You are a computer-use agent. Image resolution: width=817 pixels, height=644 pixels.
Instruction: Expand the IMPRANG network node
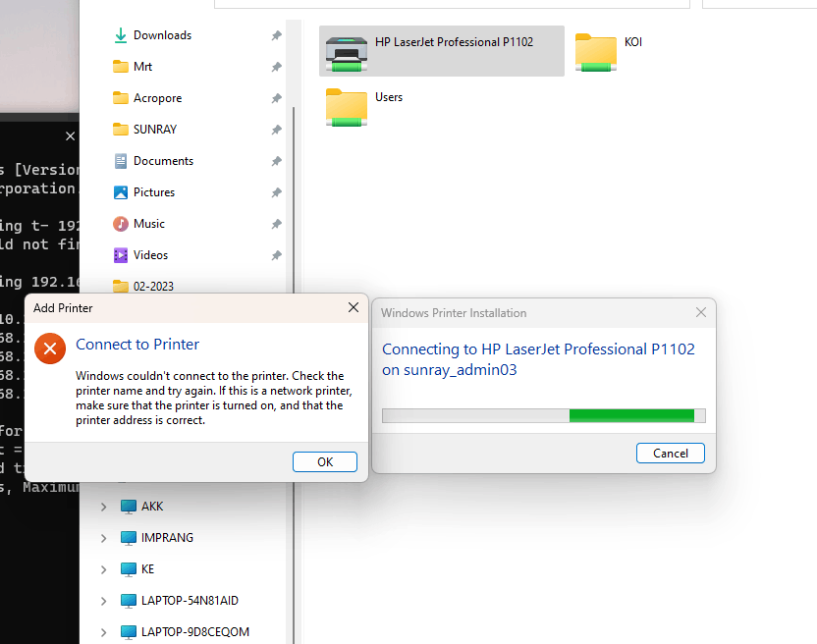point(103,538)
